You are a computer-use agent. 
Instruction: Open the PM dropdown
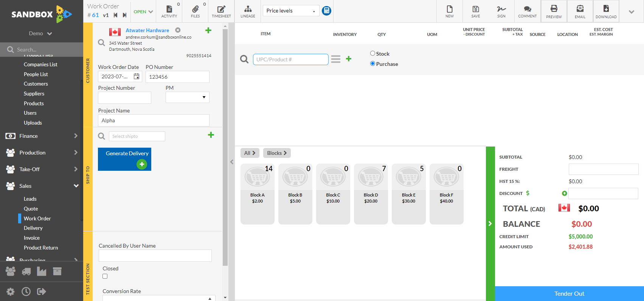187,97
